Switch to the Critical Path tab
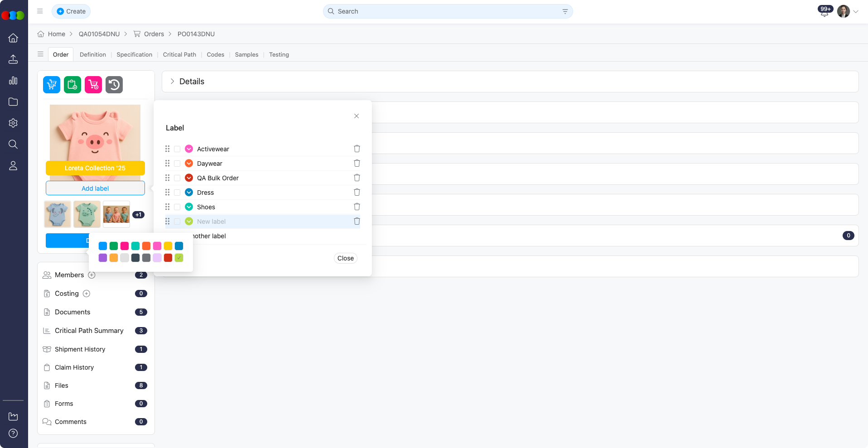 point(179,54)
